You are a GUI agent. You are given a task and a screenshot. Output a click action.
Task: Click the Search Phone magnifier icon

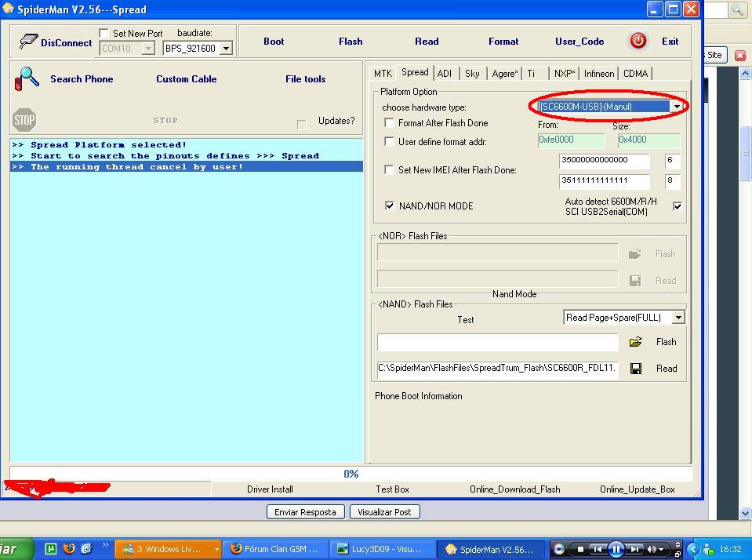pyautogui.click(x=27, y=78)
